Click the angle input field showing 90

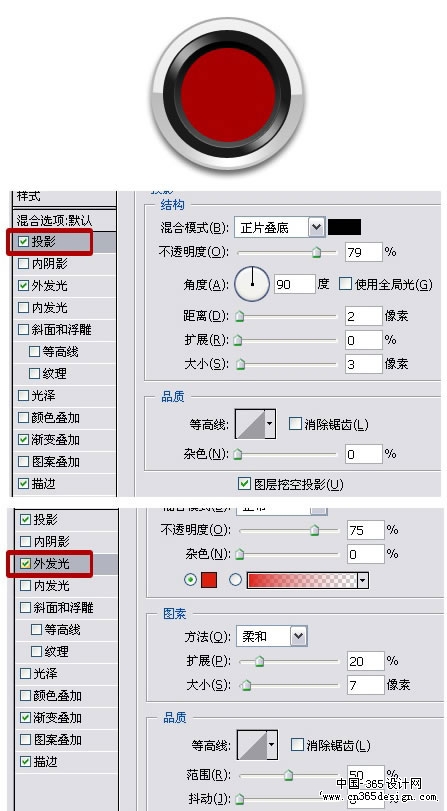294,284
